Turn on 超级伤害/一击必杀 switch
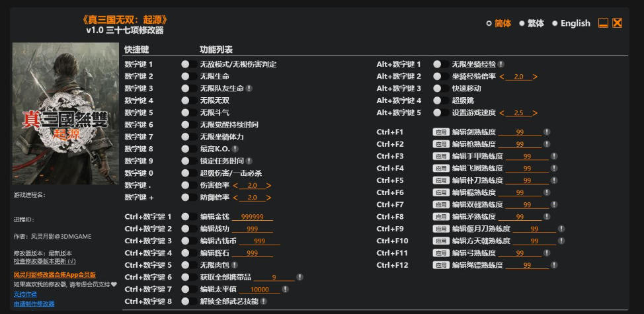The height and width of the screenshot is (314, 644). 189,173
